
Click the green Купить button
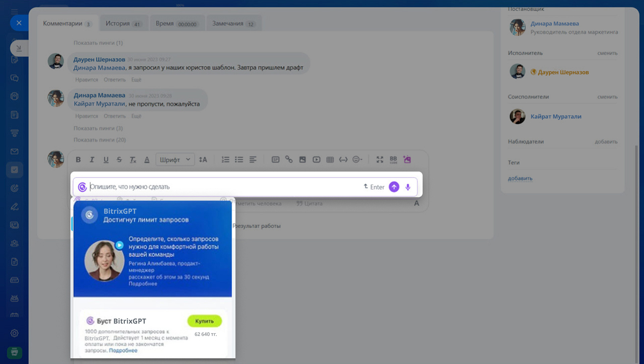click(204, 321)
